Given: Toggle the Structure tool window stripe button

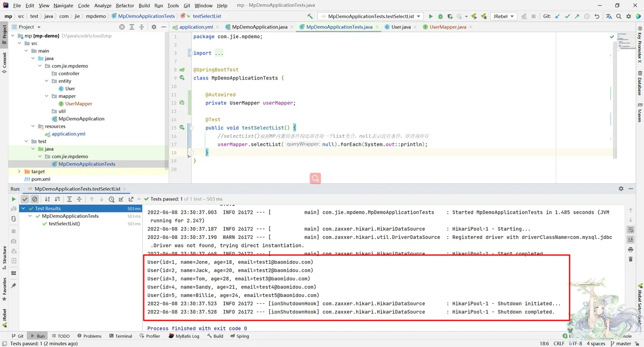Looking at the screenshot, I should (x=4, y=258).
